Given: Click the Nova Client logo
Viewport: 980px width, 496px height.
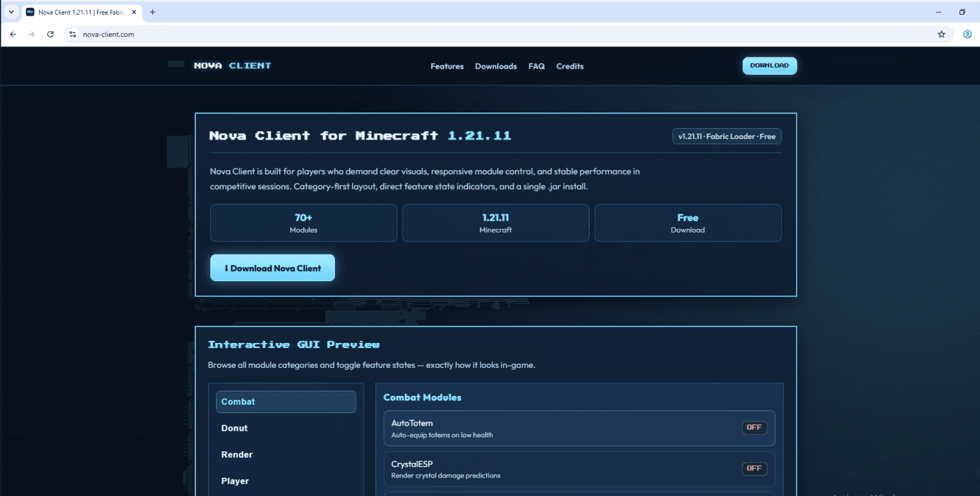Looking at the screenshot, I should pos(232,66).
